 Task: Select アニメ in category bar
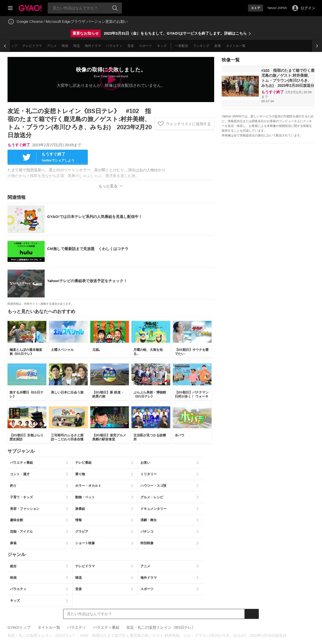[x=52, y=46]
